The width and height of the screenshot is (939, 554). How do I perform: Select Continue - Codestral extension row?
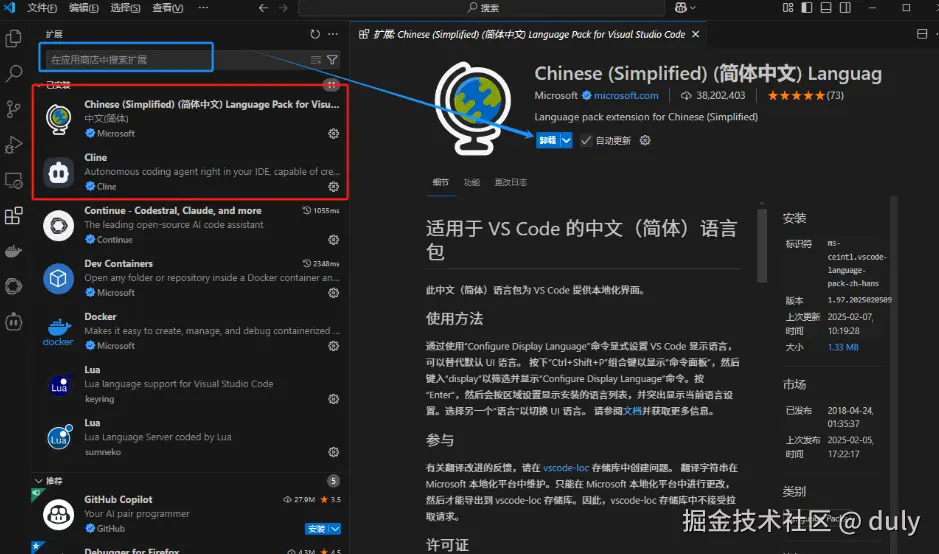(x=191, y=225)
